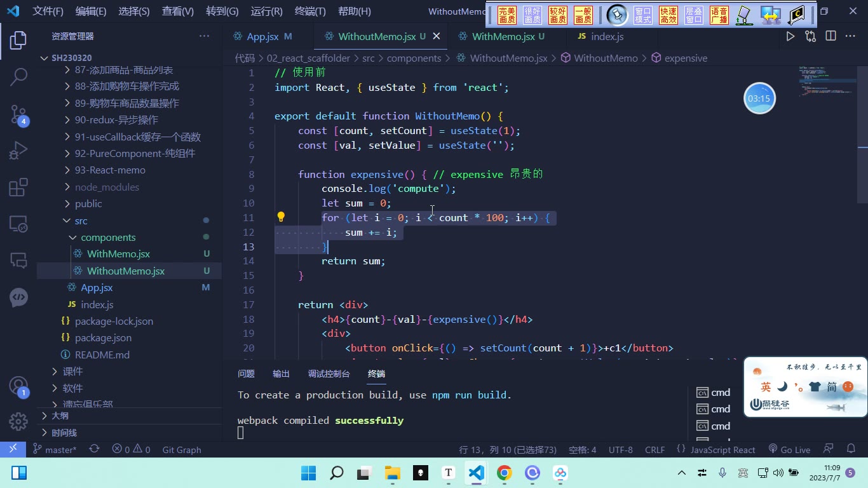
Task: Click the lightbulb code action icon
Action: (281, 217)
